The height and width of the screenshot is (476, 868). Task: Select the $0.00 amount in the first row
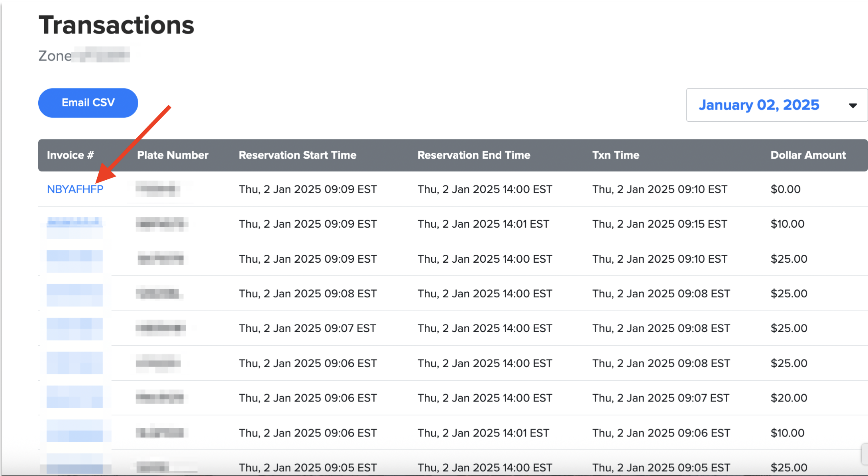click(786, 189)
